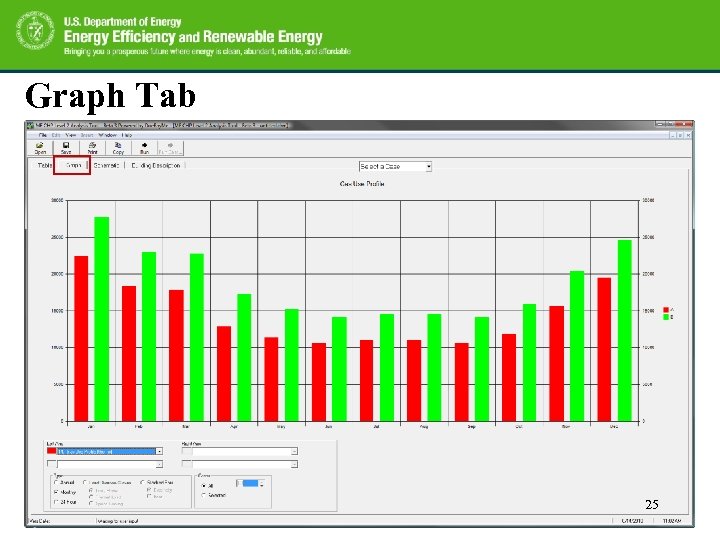This screenshot has width=720, height=540.
Task: Expand the first Left Axis series dropdown
Action: pos(159,451)
